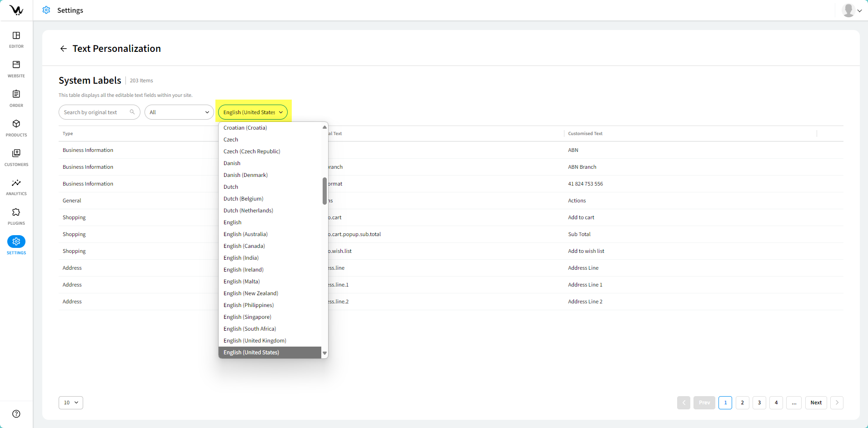Image resolution: width=868 pixels, height=428 pixels.
Task: Pick English (United Kingdom) language option
Action: [254, 341]
